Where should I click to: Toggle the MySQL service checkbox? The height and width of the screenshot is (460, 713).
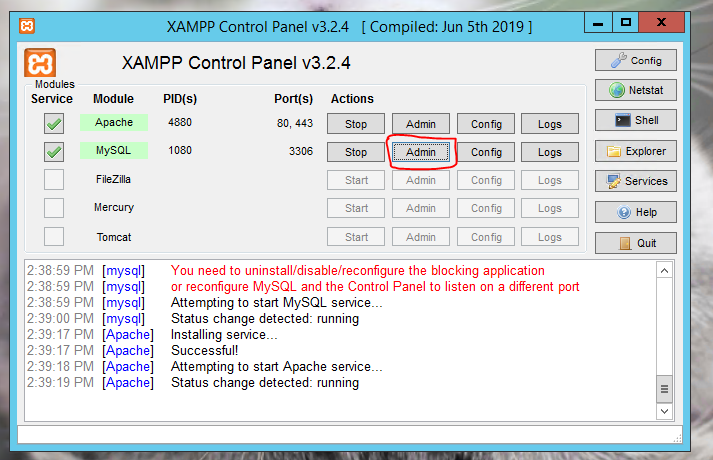(54, 152)
